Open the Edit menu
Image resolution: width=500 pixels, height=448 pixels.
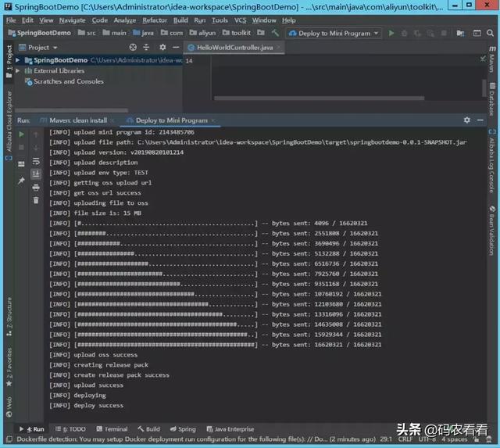(x=27, y=20)
